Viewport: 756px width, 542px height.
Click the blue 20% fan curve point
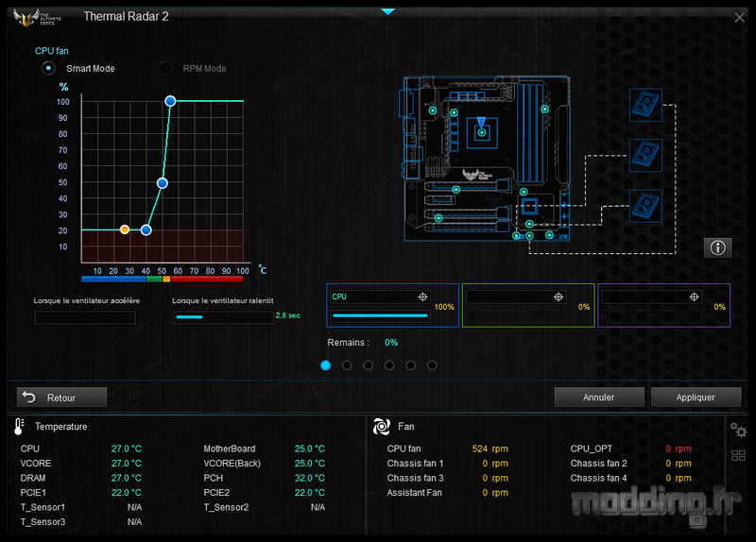tap(146, 230)
